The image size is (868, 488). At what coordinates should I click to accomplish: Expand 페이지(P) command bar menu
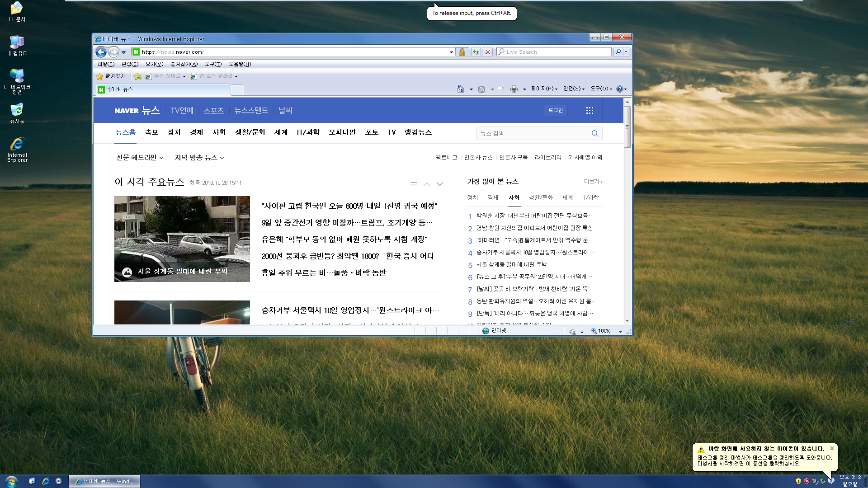544,89
